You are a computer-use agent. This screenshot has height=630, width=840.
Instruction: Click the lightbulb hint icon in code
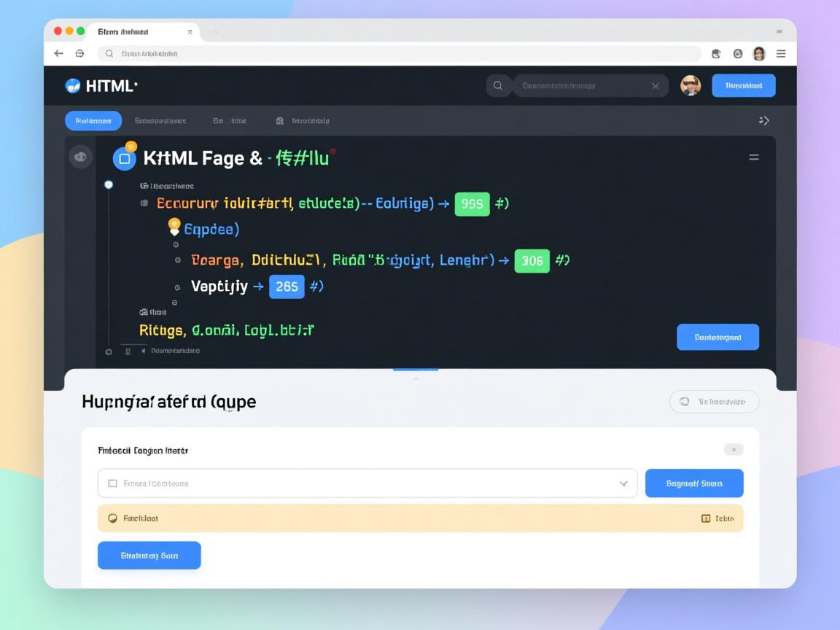[174, 227]
